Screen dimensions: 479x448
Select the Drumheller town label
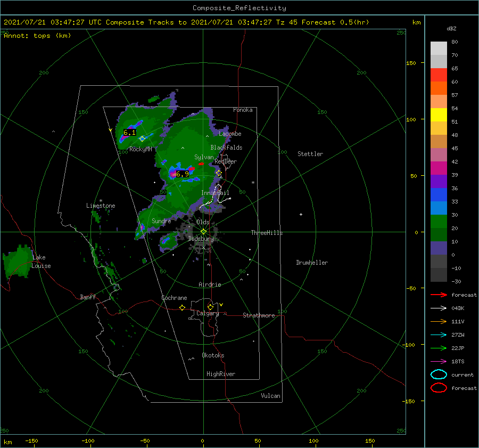[312, 263]
